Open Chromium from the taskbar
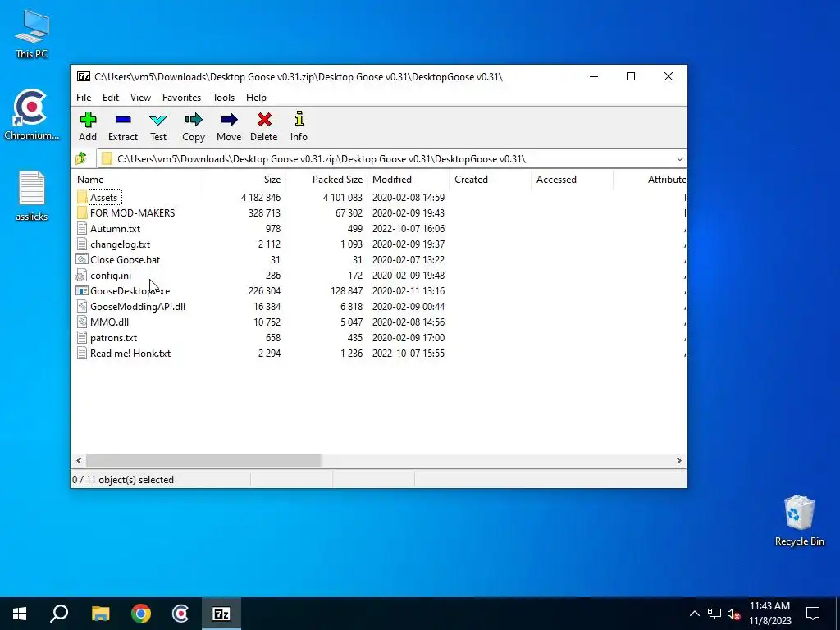This screenshot has width=840, height=630. coord(180,614)
